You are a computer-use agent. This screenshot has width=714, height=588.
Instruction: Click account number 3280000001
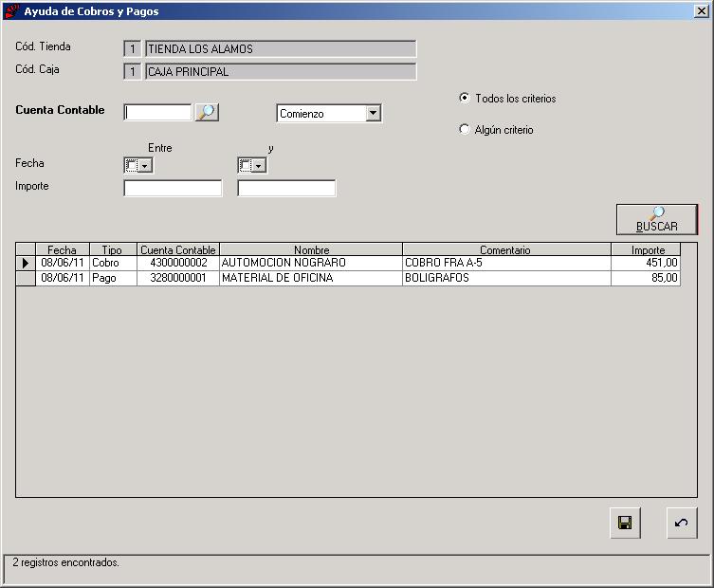point(178,278)
